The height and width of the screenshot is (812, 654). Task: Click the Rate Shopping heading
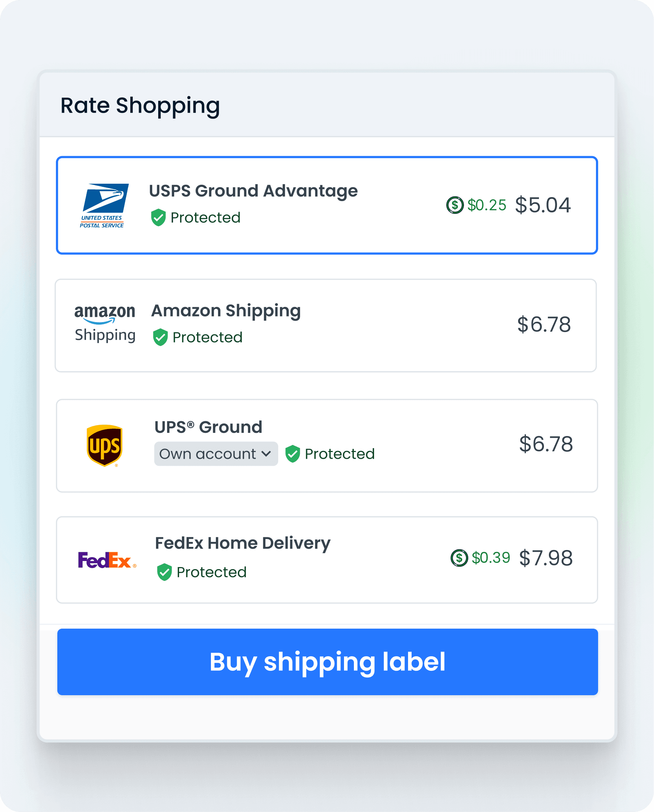pyautogui.click(x=140, y=105)
